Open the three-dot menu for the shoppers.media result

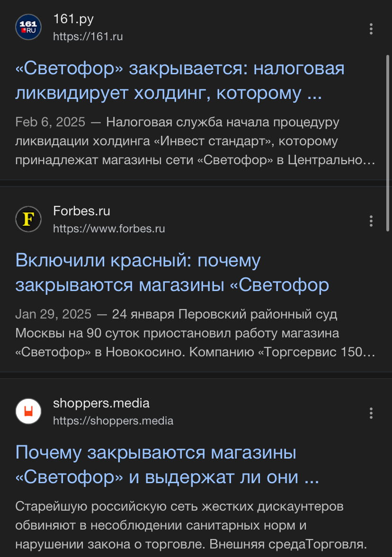(x=371, y=413)
